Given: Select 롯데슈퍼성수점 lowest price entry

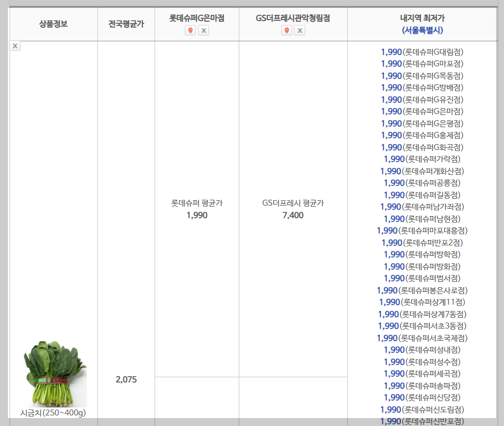Looking at the screenshot, I should click(x=422, y=362).
